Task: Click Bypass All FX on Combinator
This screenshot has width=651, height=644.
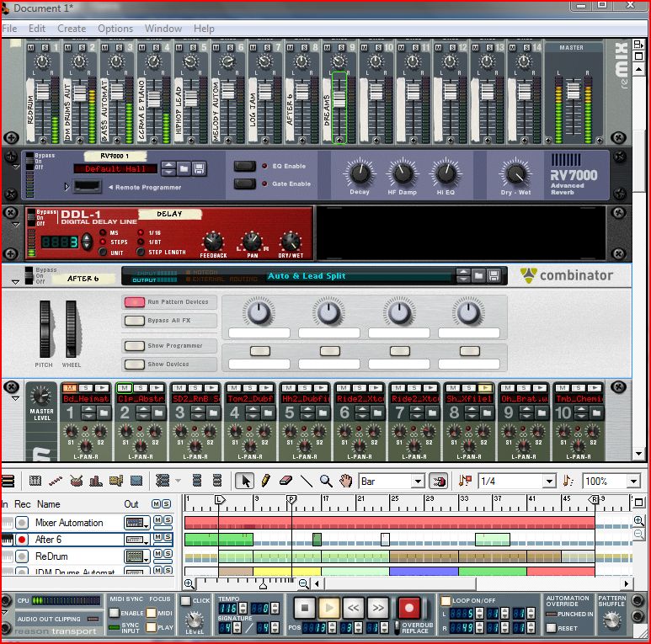Action: point(135,321)
